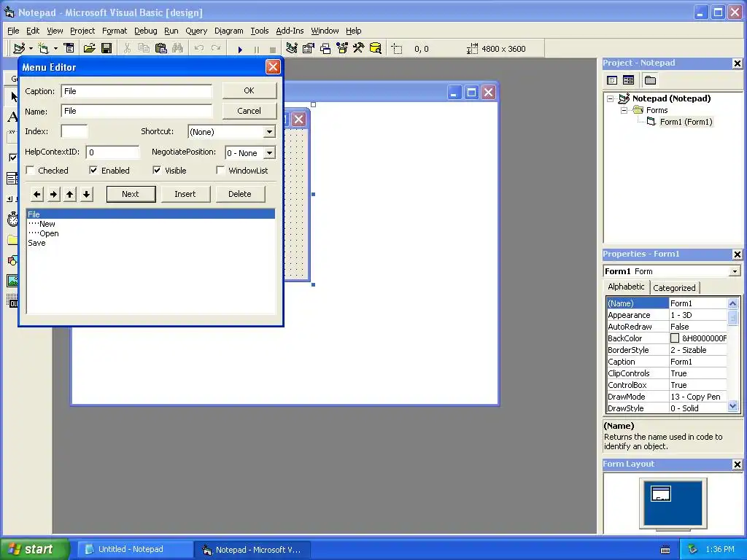The width and height of the screenshot is (747, 560).
Task: Select the Pointer tool in the toolbox
Action: 13,97
